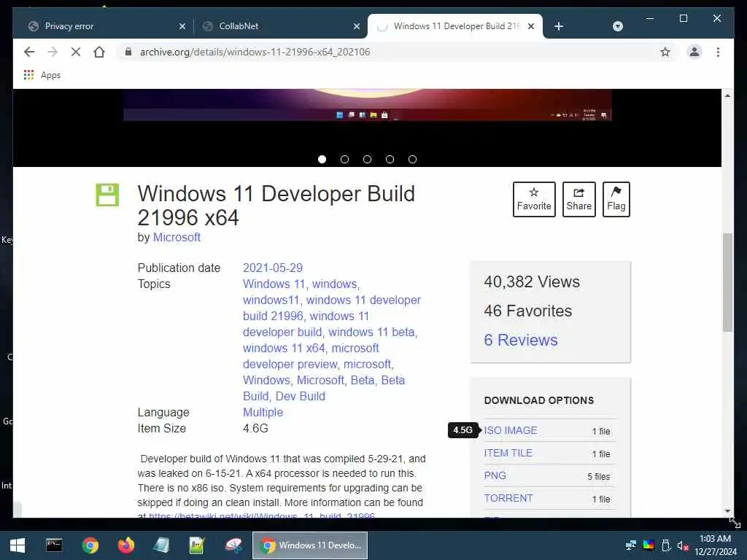Select the third carousel dot

[x=368, y=160]
